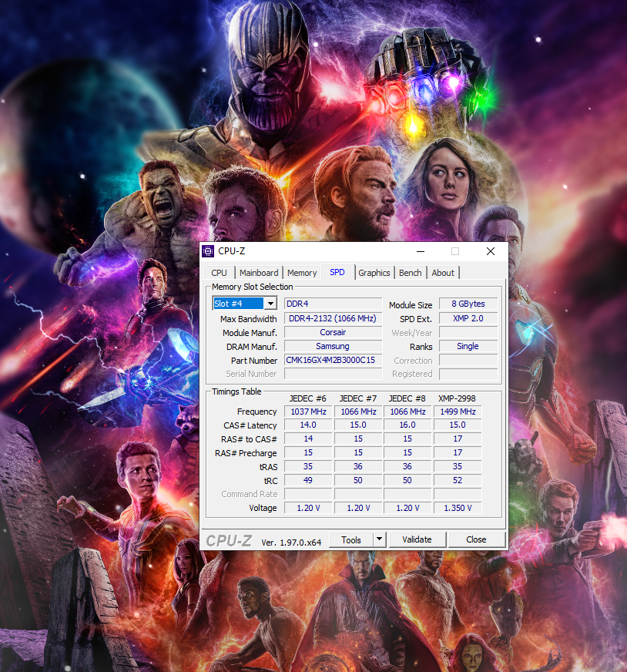The image size is (627, 672).
Task: Show the About tab
Action: 443,273
